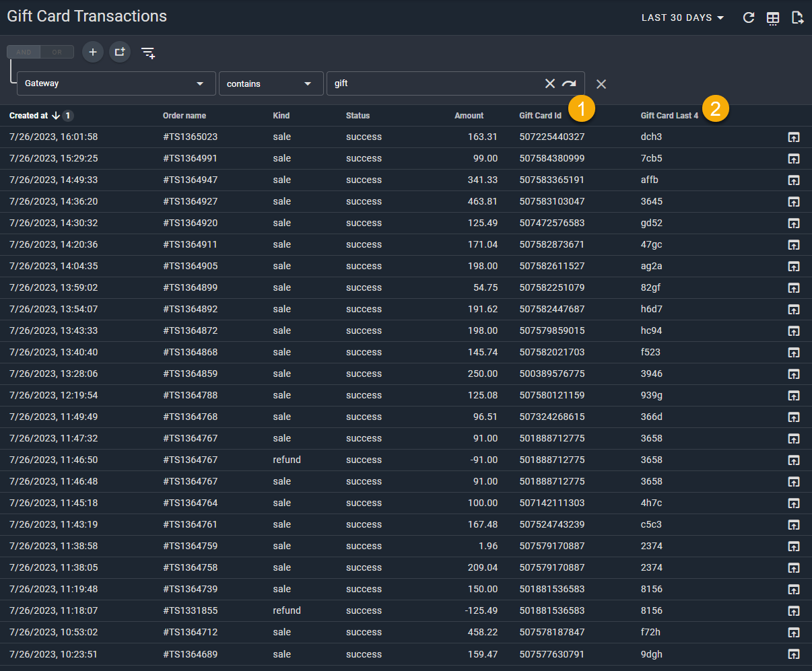Click the Gift Card Id column header
This screenshot has height=671, width=812.
pos(540,116)
